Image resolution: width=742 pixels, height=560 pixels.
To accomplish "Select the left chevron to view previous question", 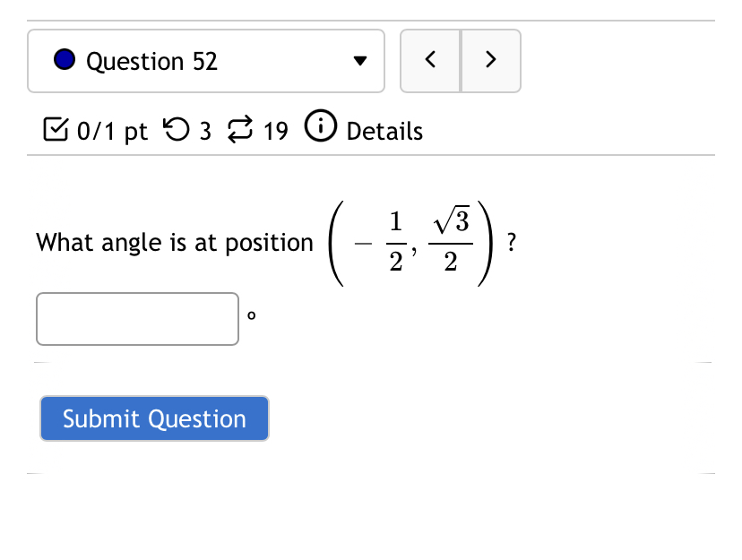I will (430, 60).
